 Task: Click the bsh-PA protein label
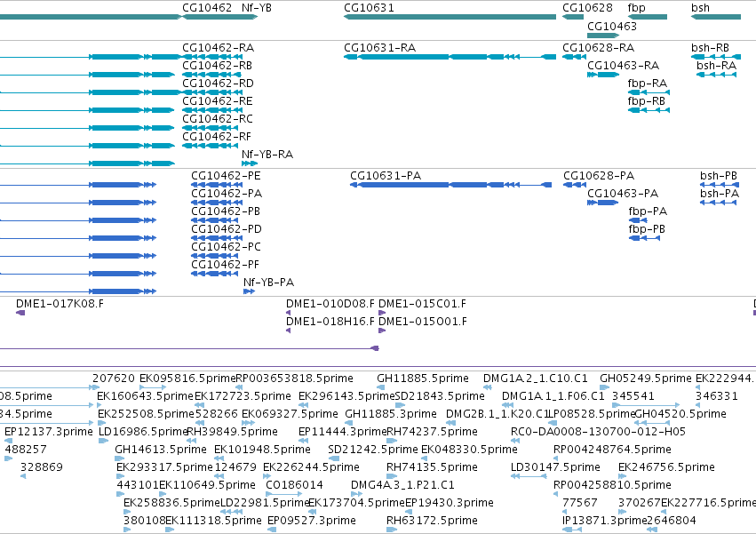coord(720,194)
